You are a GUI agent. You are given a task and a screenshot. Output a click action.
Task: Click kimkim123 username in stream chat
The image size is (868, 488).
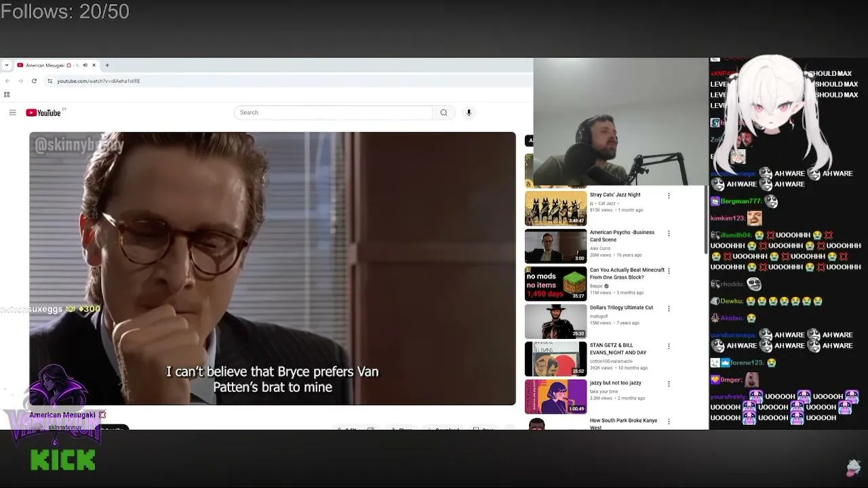tap(727, 218)
